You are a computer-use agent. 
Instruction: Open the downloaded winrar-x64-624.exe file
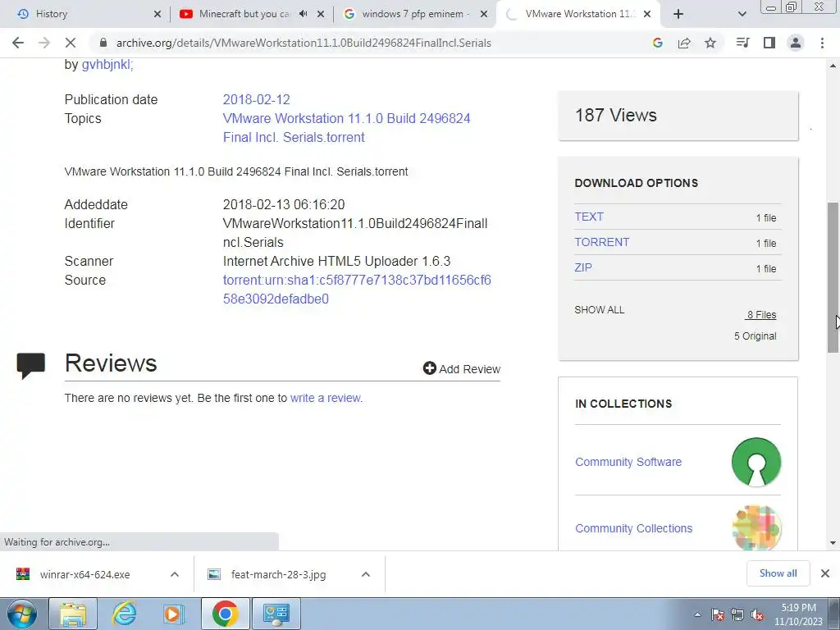point(84,574)
